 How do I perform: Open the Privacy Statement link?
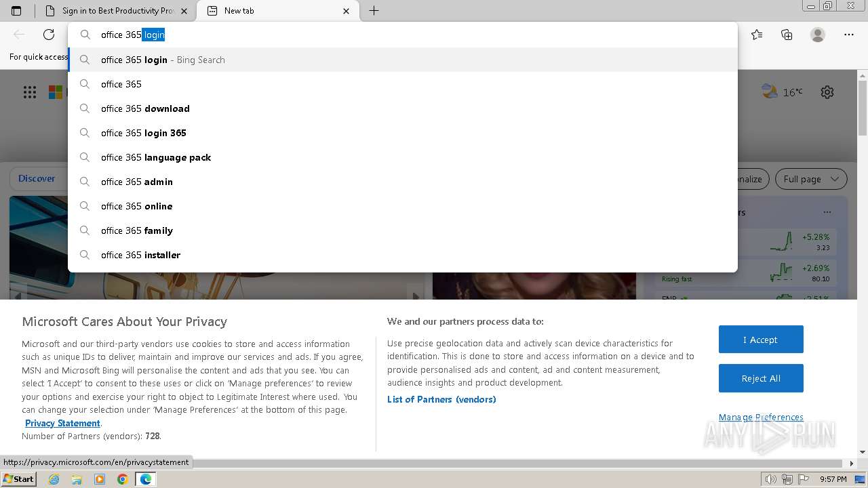(x=62, y=423)
